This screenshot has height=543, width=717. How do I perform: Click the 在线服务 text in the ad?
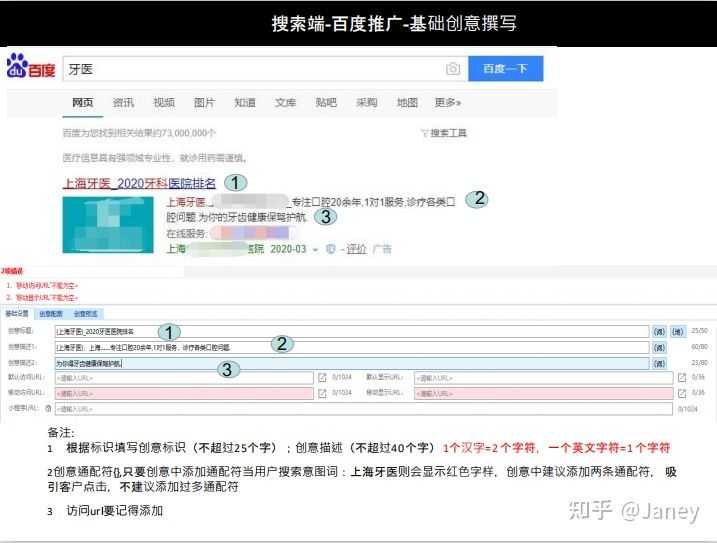[186, 234]
